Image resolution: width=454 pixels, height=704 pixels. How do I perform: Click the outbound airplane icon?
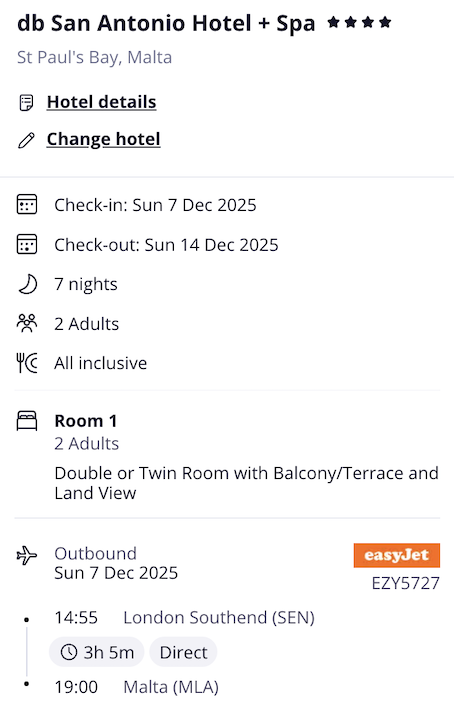pyautogui.click(x=27, y=556)
